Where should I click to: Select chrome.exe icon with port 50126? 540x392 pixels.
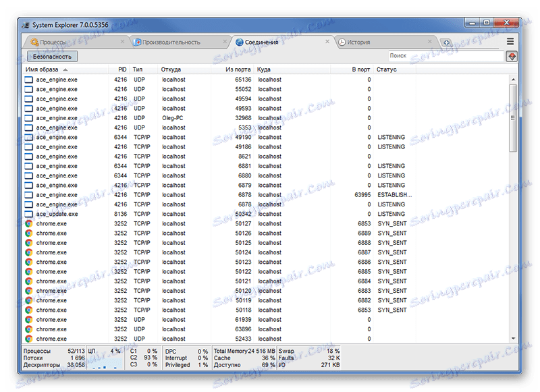coord(29,233)
